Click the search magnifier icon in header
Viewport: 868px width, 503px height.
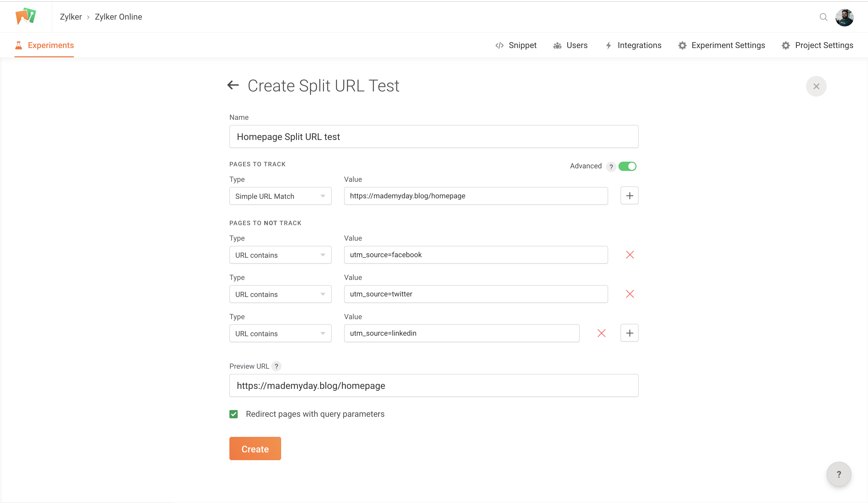823,17
